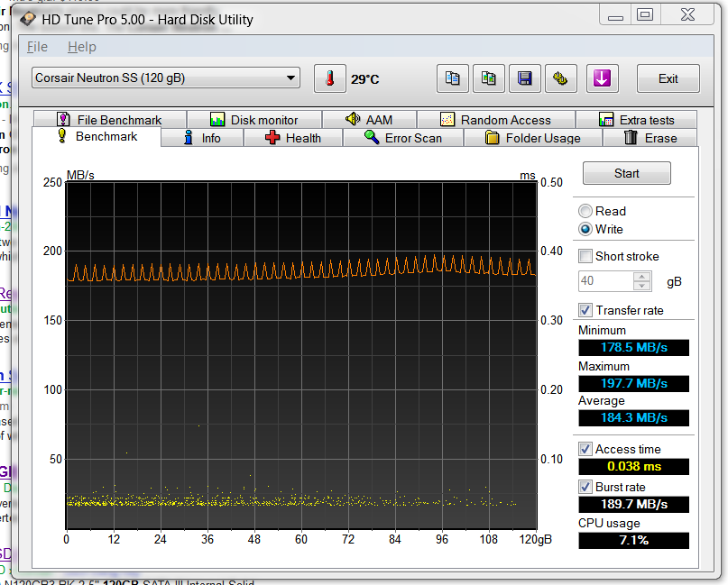This screenshot has width=728, height=585.
Task: Uncheck the Transfer rate checkbox
Action: point(585,310)
